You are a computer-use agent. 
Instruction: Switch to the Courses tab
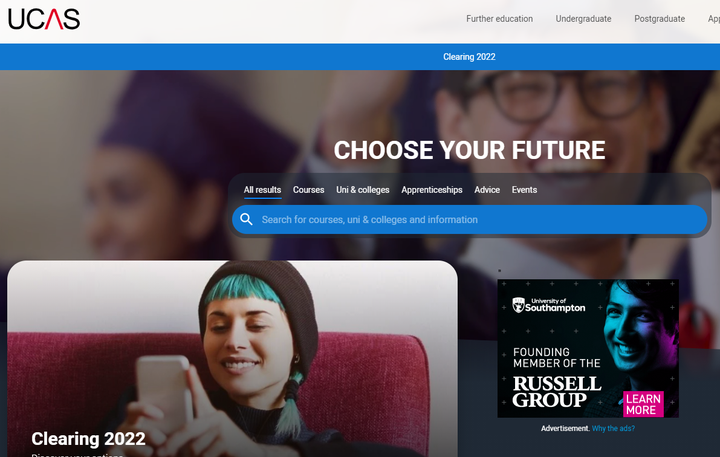coord(309,190)
